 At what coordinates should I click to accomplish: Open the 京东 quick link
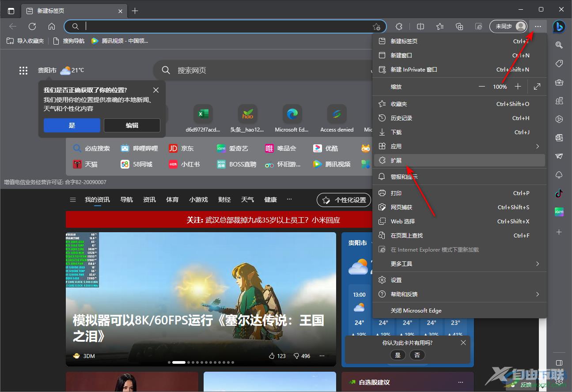pos(182,148)
